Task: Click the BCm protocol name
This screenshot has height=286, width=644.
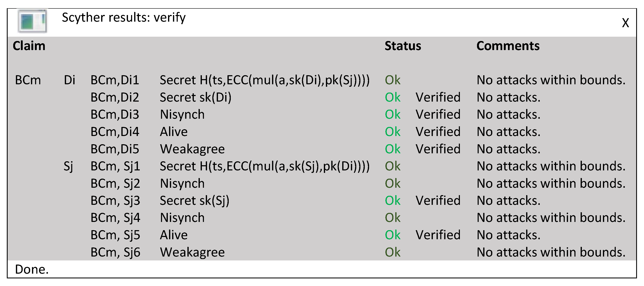Action: coord(28,80)
